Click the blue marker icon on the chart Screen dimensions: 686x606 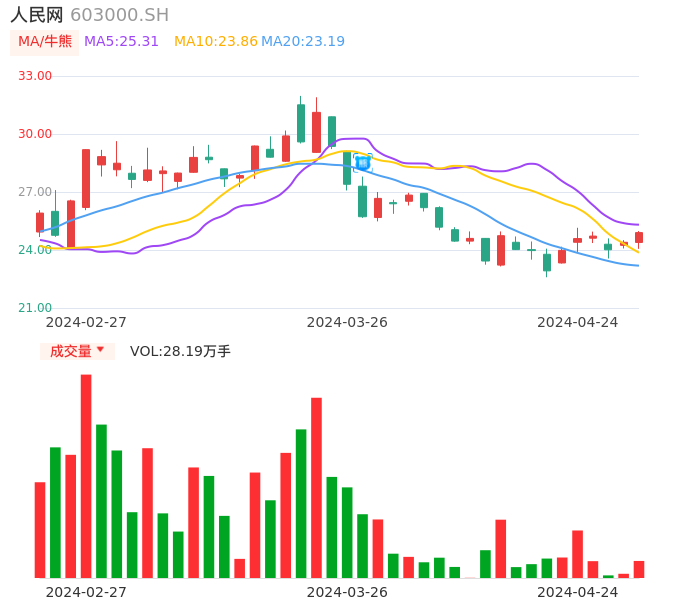(362, 163)
